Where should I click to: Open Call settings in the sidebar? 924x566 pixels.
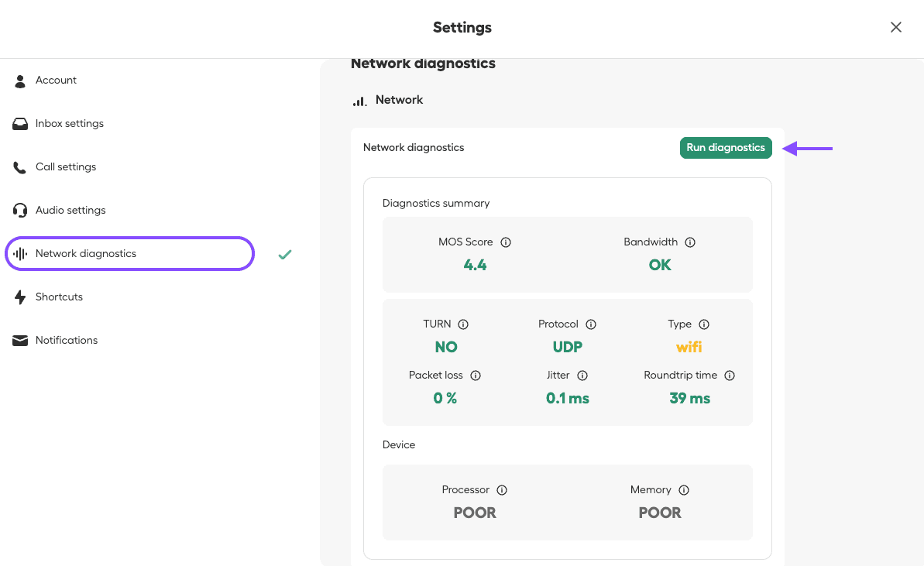[66, 167]
